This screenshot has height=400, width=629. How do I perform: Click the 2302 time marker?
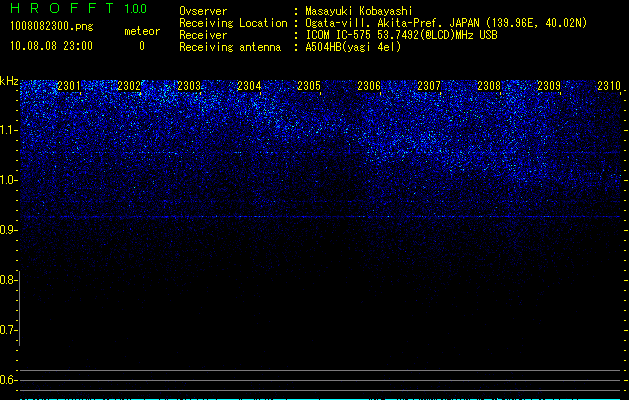129,86
